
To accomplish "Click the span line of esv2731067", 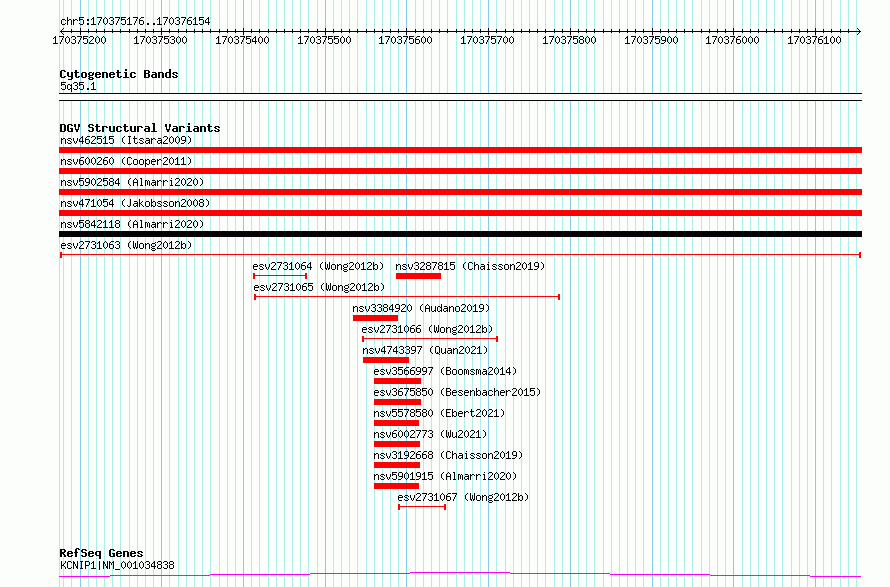I will (422, 507).
